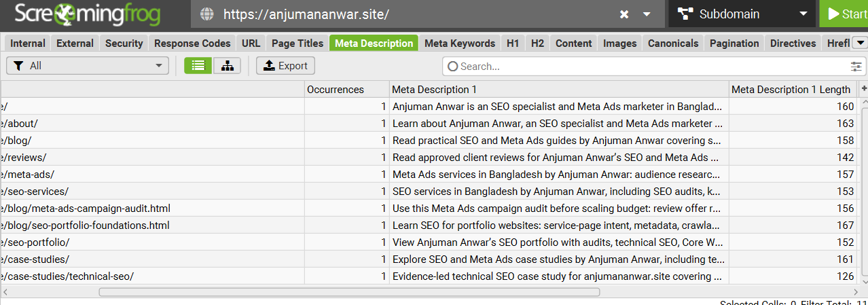The height and width of the screenshot is (305, 868).
Task: Switch to the Internal tab
Action: point(28,43)
